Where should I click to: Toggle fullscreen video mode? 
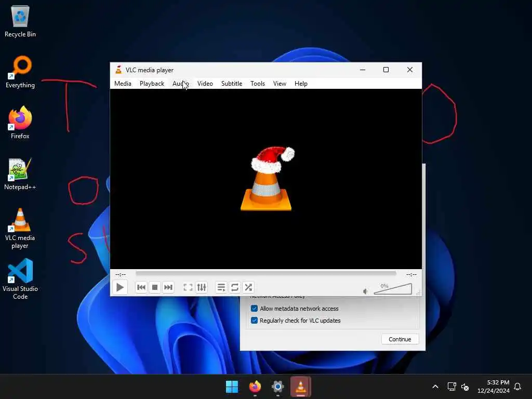pos(188,287)
